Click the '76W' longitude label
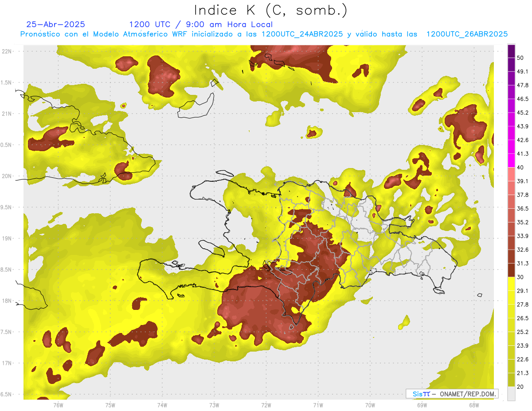The image size is (532, 411). 58,405
